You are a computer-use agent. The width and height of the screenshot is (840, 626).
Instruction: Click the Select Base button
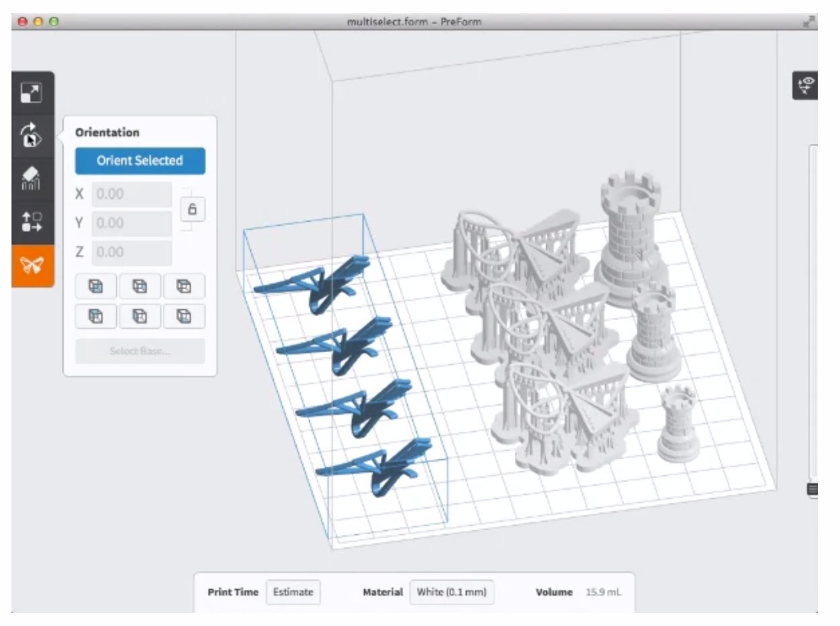[x=140, y=351]
